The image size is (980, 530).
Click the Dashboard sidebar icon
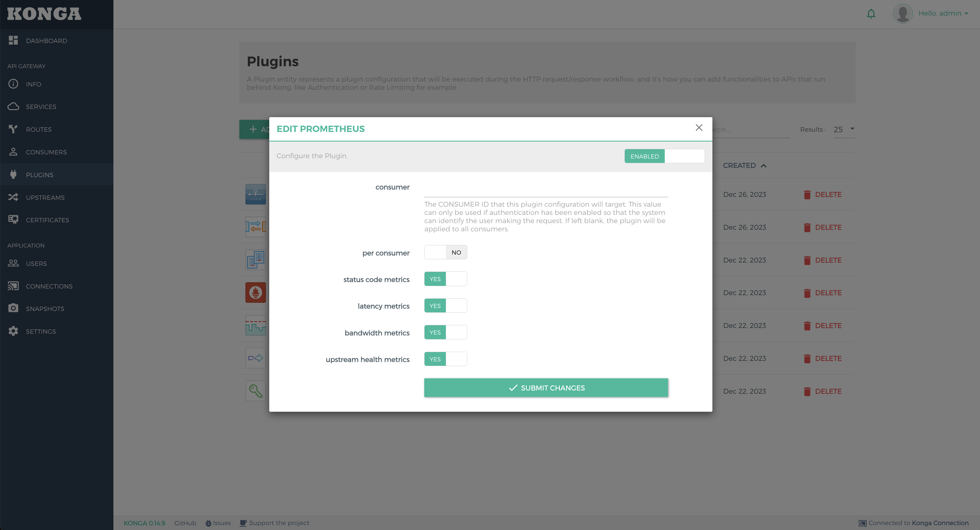13,41
